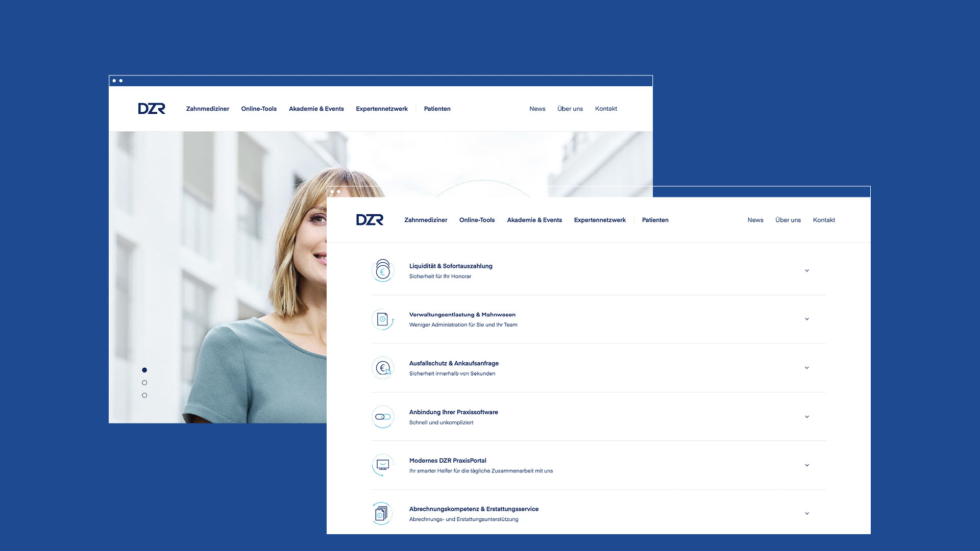
Task: Click the euro coins icon for Liquidität & Sofortauszahlung
Action: (383, 271)
